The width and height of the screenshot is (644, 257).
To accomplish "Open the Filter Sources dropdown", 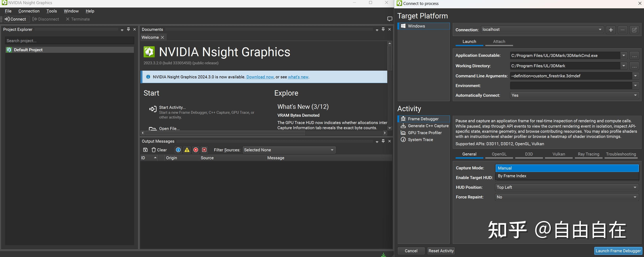I will click(x=288, y=150).
